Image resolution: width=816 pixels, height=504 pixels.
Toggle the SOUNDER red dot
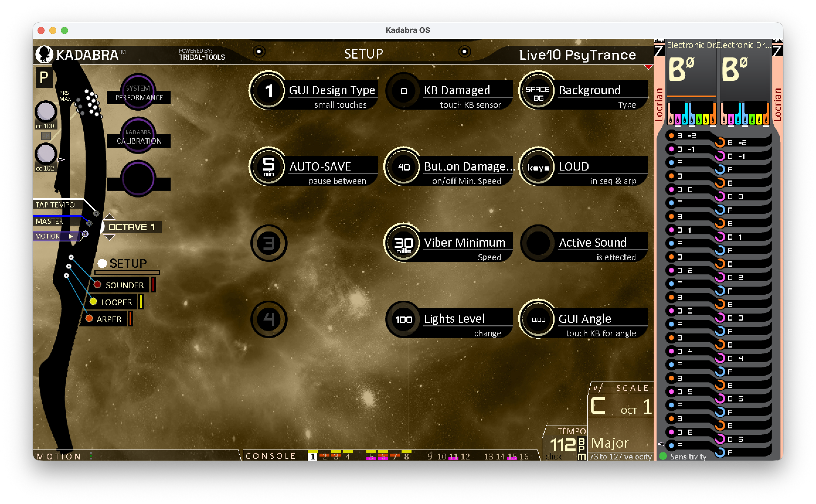coord(97,284)
